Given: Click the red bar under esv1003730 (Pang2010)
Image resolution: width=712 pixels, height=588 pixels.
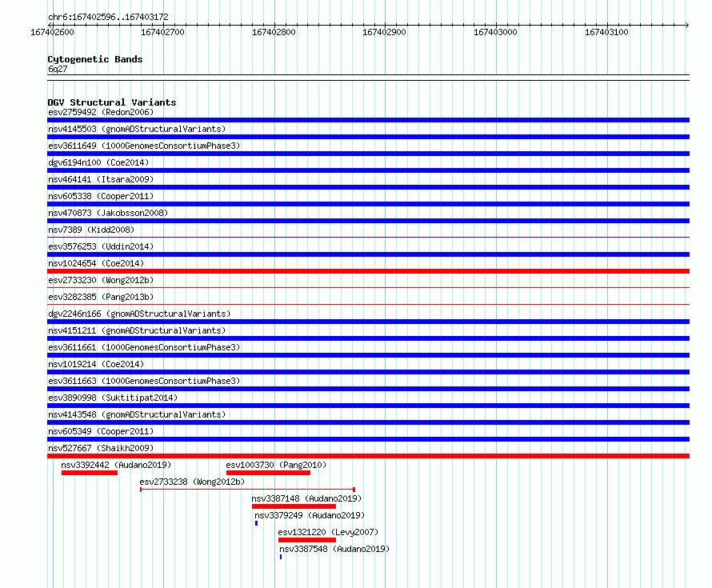Looking at the screenshot, I should [268, 473].
